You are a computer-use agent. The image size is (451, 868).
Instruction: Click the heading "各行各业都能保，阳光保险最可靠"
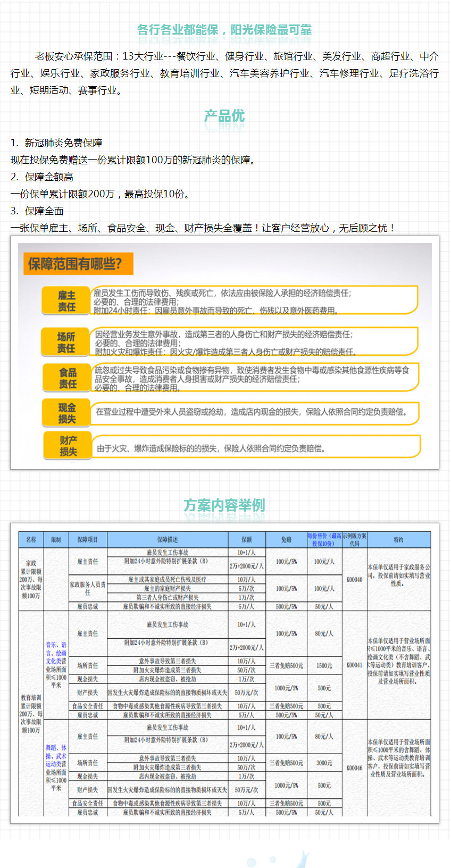coord(224,30)
